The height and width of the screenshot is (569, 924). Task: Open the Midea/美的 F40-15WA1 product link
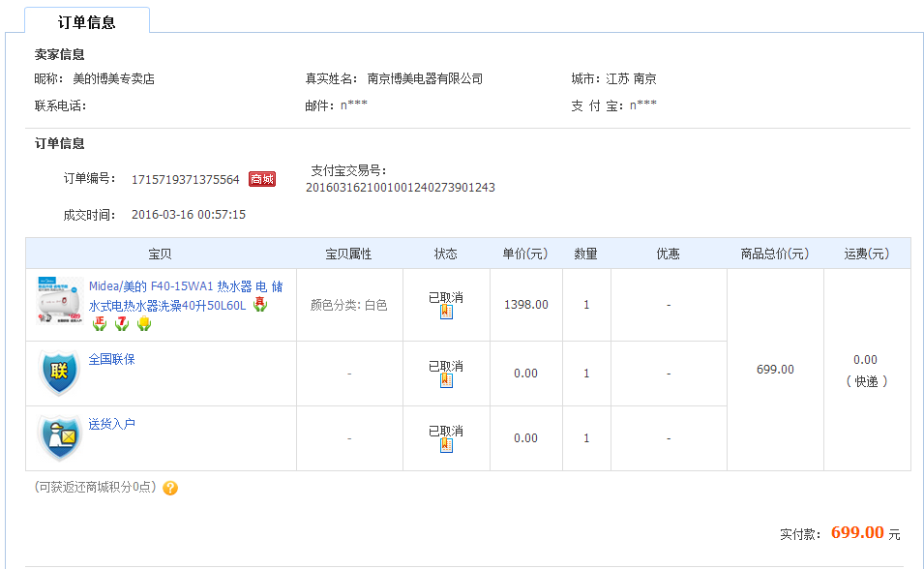(186, 295)
